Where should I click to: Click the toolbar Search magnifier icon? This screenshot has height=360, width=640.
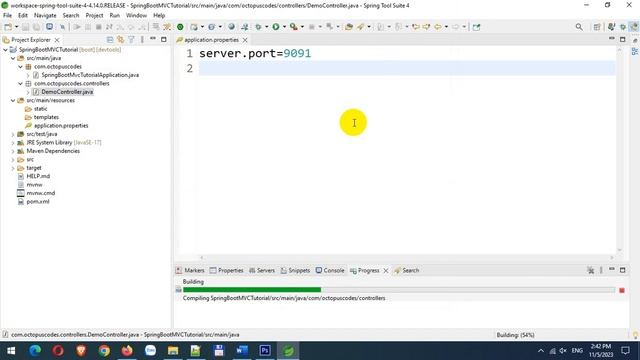coord(579,27)
